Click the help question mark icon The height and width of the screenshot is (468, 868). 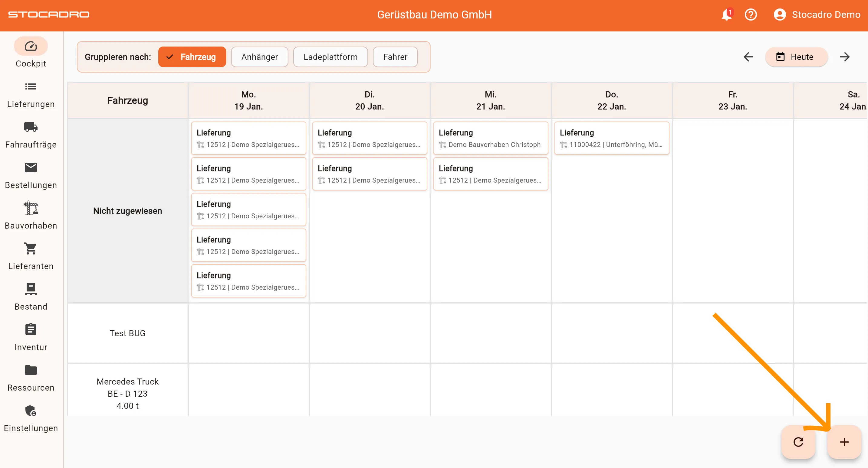click(751, 15)
